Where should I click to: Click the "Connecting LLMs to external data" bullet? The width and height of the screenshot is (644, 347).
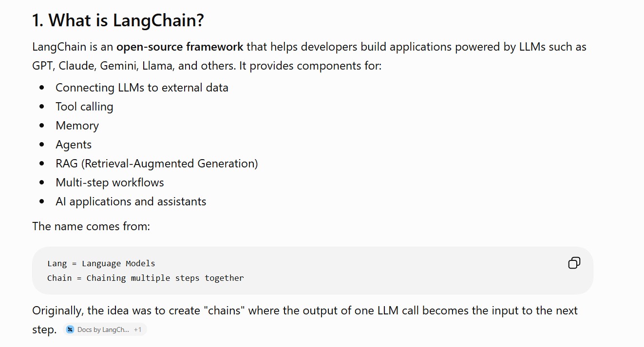tap(142, 88)
